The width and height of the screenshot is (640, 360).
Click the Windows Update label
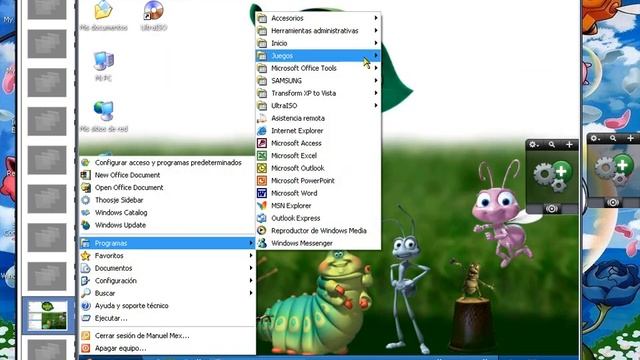[120, 225]
